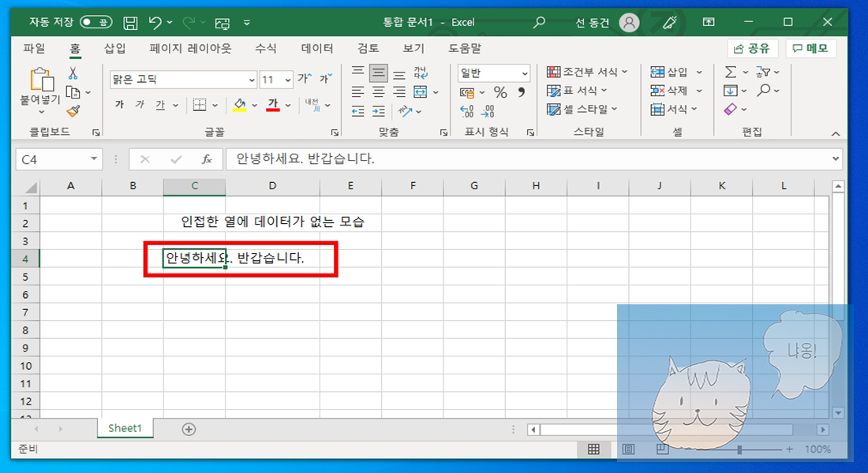Click the 공유 button

click(x=752, y=49)
